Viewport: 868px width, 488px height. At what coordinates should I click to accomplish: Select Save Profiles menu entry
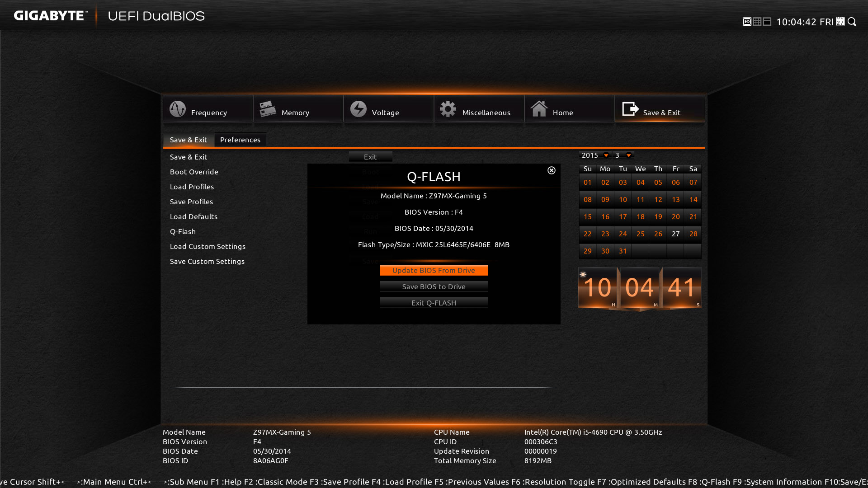(x=191, y=202)
